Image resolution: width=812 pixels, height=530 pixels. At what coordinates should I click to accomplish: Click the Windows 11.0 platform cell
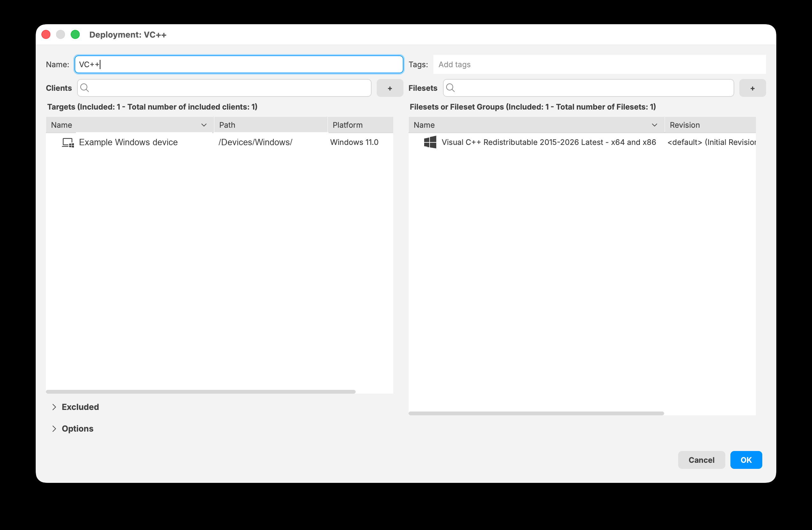pos(354,142)
